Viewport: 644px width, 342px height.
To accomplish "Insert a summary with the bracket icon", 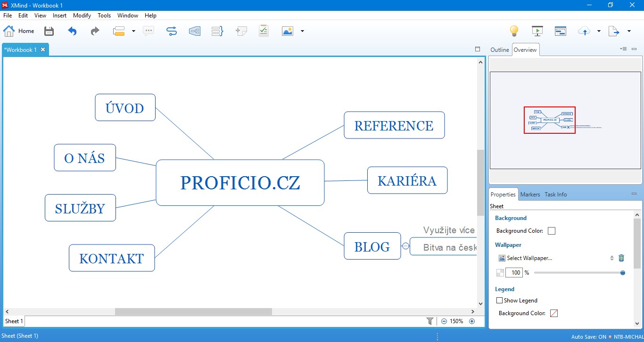I will click(217, 31).
